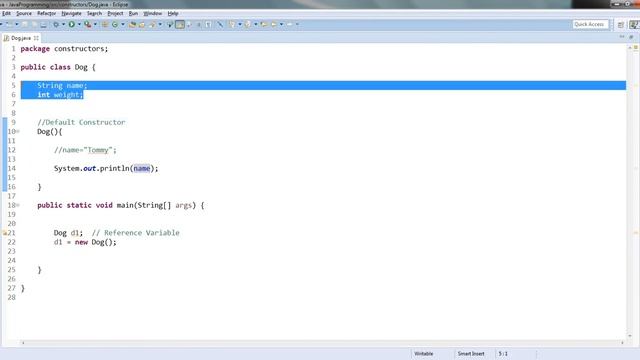Open the Help menu
This screenshot has width=640, height=360.
173,13
